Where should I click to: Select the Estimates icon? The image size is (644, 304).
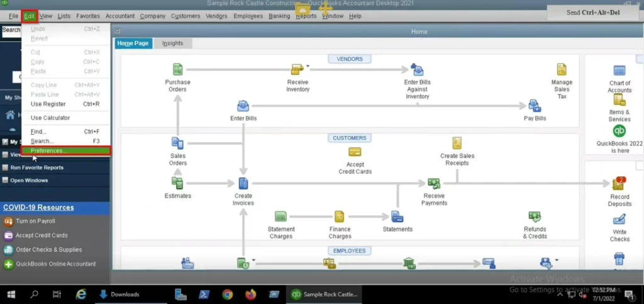tap(177, 184)
